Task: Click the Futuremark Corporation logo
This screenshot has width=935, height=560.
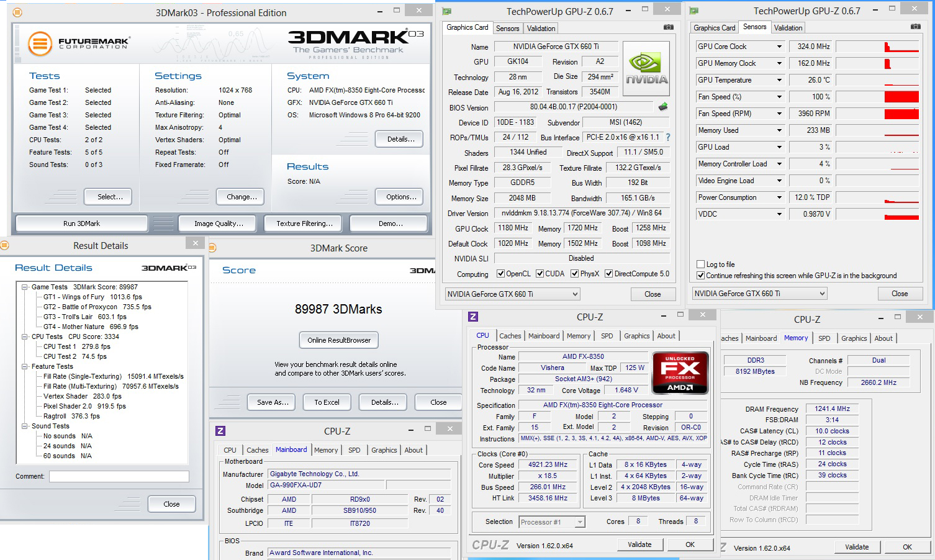Action: pos(78,43)
